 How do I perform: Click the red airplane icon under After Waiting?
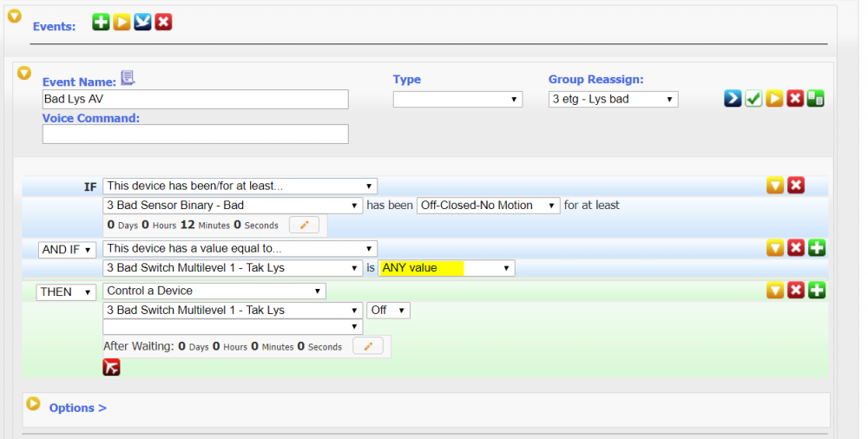[x=111, y=367]
